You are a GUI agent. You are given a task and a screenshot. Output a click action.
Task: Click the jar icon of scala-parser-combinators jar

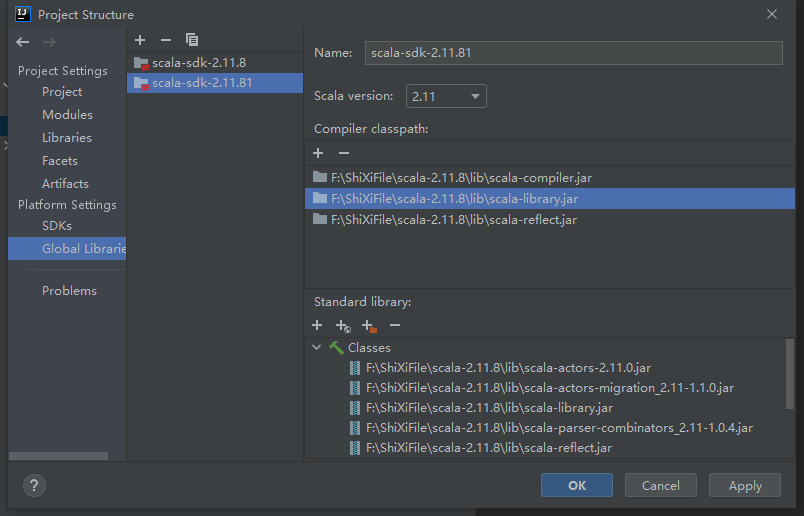click(x=355, y=428)
